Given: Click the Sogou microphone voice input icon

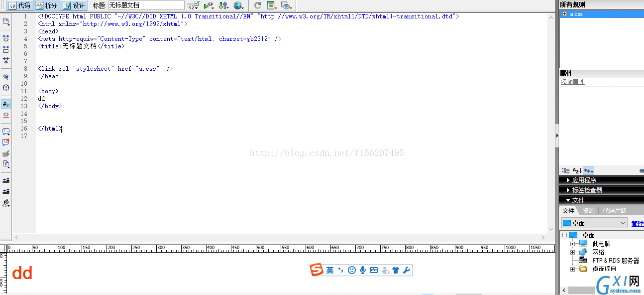Looking at the screenshot, I should point(363,270).
